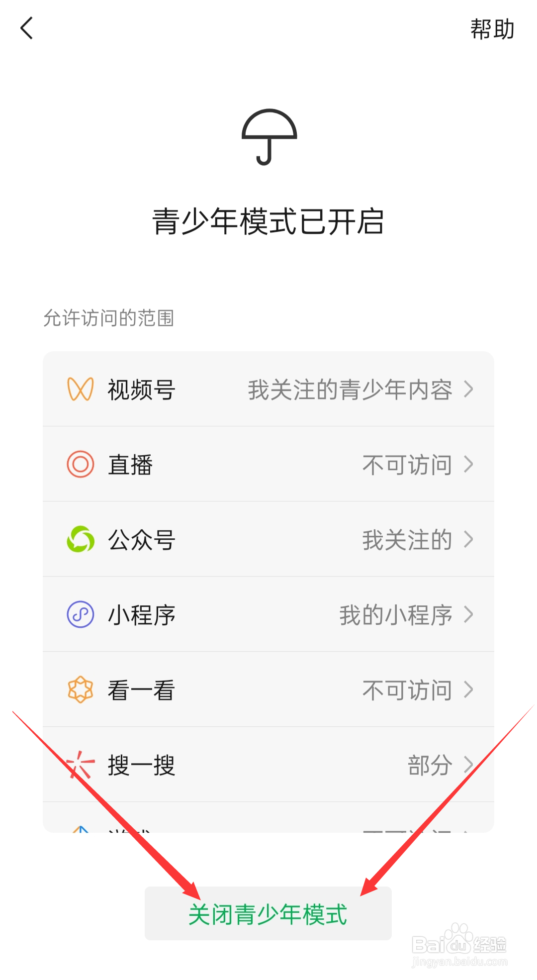Viewport: 537px width, 980px height.
Task: Expand 视频号 access chevron
Action: point(468,389)
